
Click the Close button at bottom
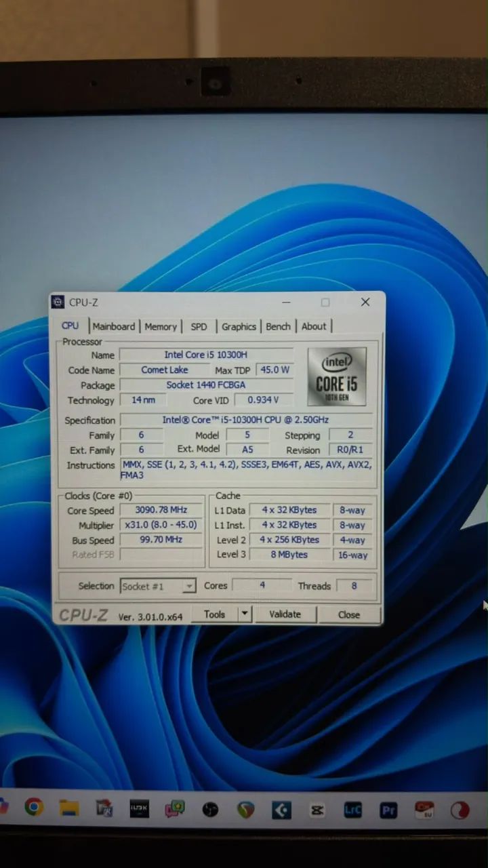349,615
